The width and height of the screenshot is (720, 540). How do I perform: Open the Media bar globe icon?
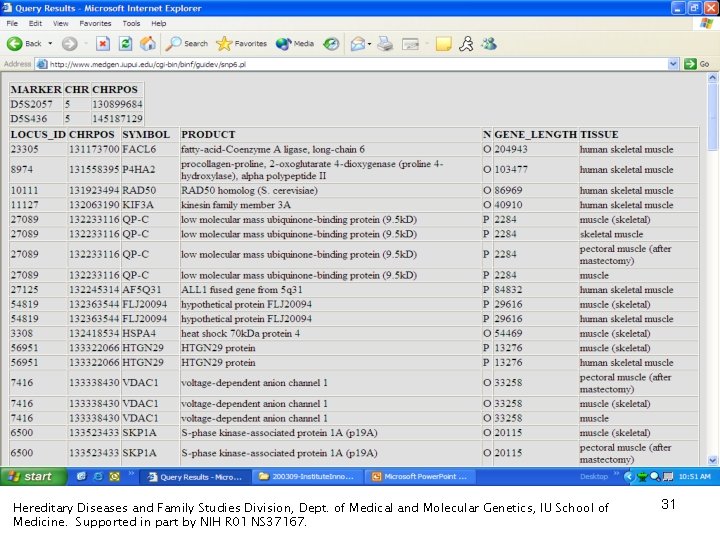click(x=295, y=44)
